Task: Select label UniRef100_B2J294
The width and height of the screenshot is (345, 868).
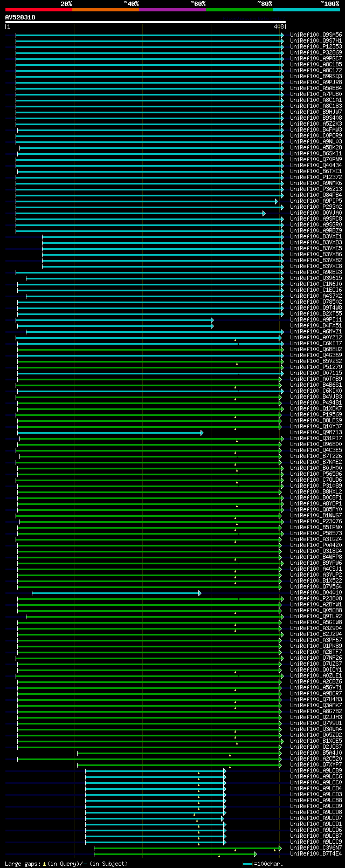Action: coord(316,634)
